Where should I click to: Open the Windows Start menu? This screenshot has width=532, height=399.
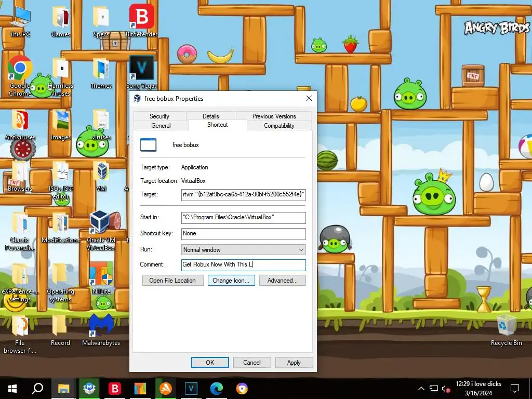(x=12, y=388)
